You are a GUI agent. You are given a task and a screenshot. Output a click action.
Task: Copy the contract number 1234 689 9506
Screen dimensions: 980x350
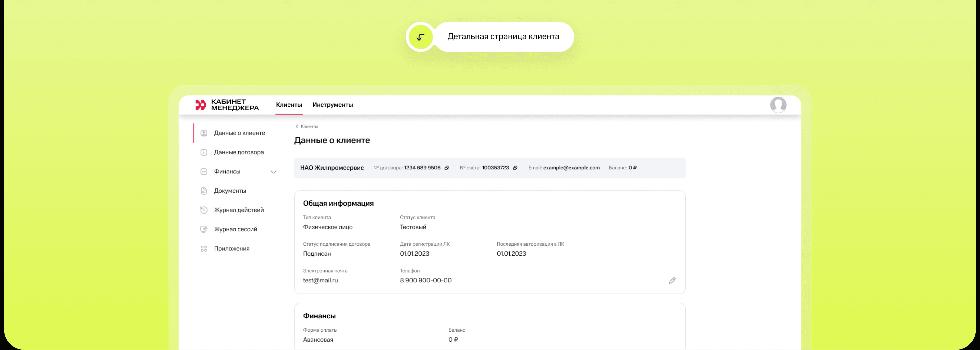[447, 168]
